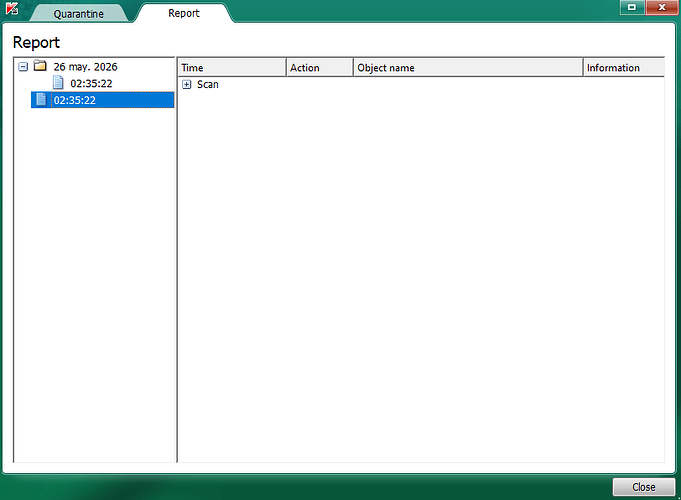Close the window with the red X

coord(662,7)
